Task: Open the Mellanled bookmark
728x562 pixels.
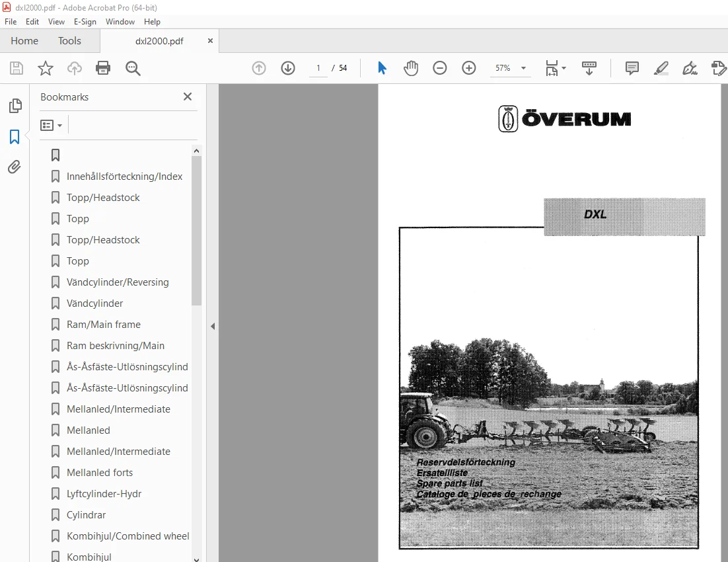Action: point(89,430)
